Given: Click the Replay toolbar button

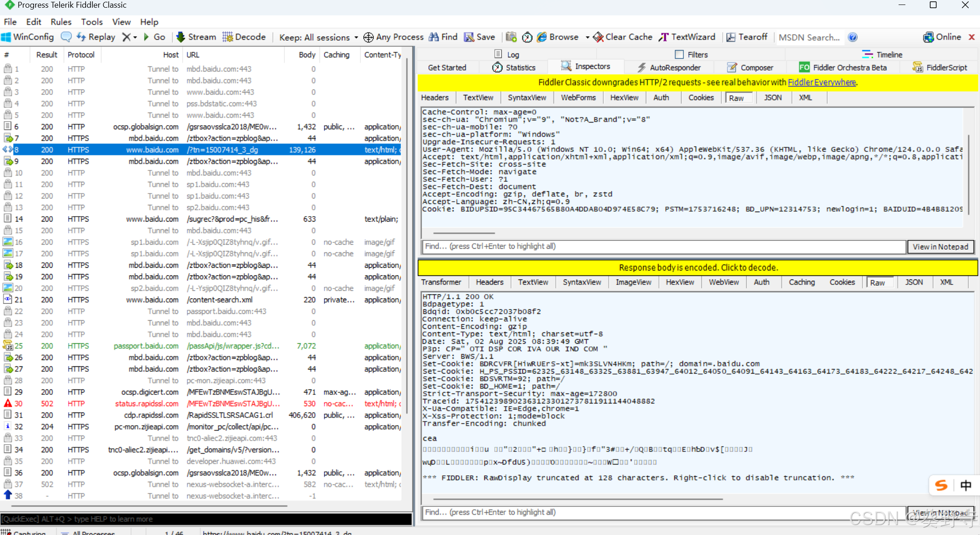Looking at the screenshot, I should coord(96,37).
